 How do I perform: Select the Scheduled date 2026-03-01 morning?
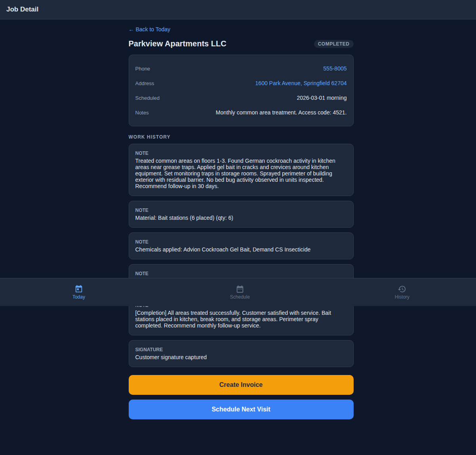tap(322, 98)
